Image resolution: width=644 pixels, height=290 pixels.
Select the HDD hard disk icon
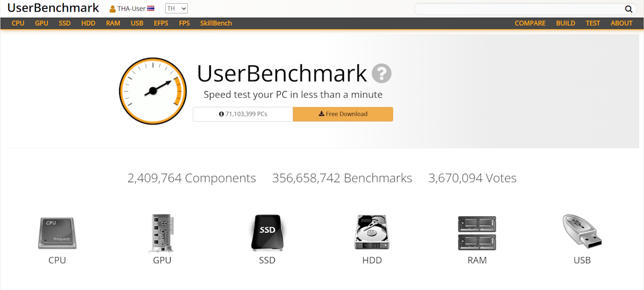tap(372, 233)
